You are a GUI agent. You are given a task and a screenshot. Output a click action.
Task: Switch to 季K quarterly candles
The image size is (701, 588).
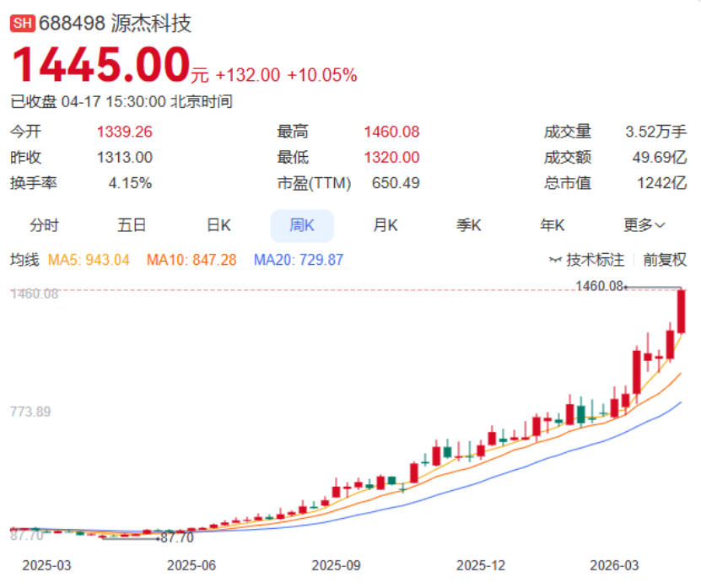pyautogui.click(x=468, y=225)
